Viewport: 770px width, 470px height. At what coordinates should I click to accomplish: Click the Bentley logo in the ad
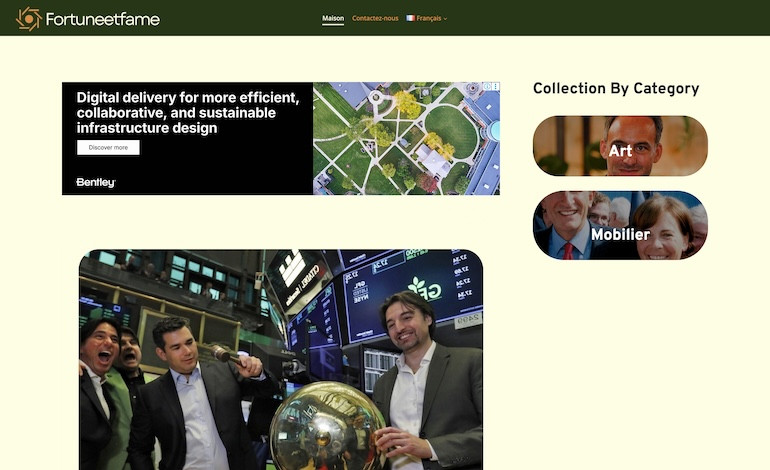pos(96,182)
